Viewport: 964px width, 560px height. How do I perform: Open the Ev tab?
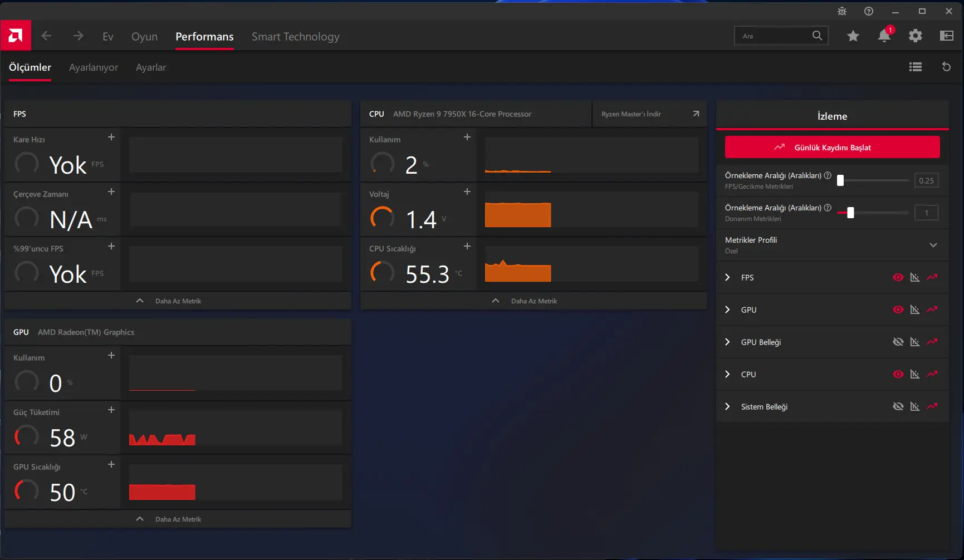pyautogui.click(x=108, y=36)
